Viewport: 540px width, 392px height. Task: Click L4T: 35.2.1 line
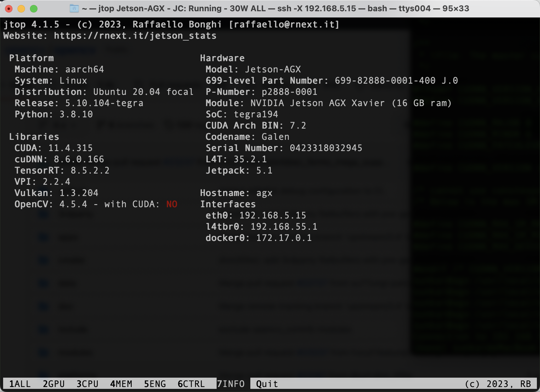click(x=236, y=159)
